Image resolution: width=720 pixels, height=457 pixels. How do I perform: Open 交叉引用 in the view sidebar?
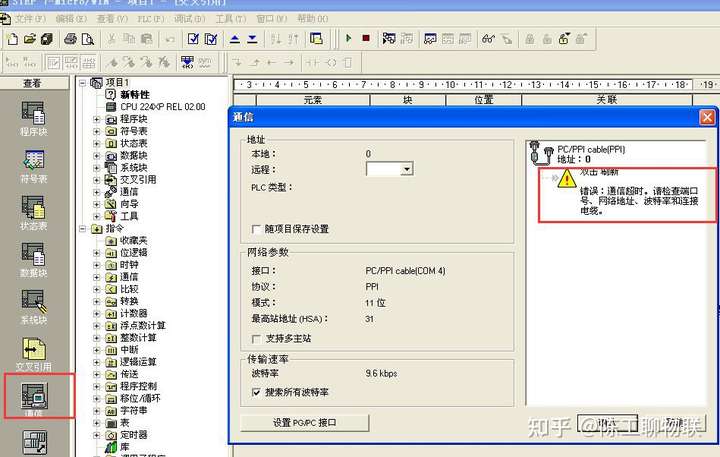pos(34,354)
